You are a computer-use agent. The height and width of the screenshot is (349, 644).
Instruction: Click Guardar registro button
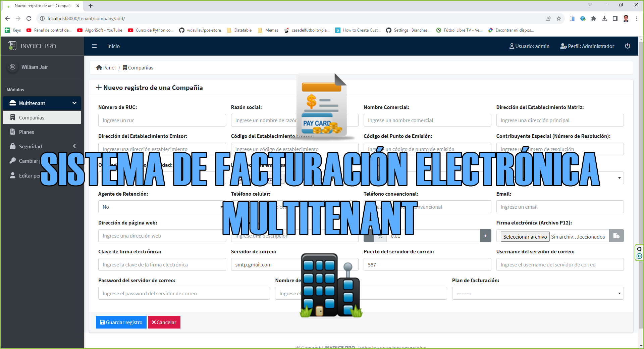121,322
